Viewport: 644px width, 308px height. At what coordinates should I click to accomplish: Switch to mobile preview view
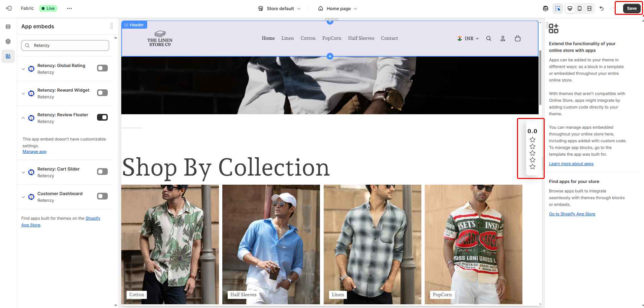tap(580, 8)
